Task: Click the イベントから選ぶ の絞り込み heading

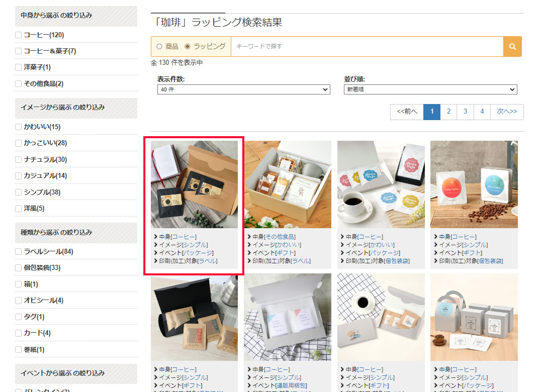Action: pyautogui.click(x=62, y=373)
